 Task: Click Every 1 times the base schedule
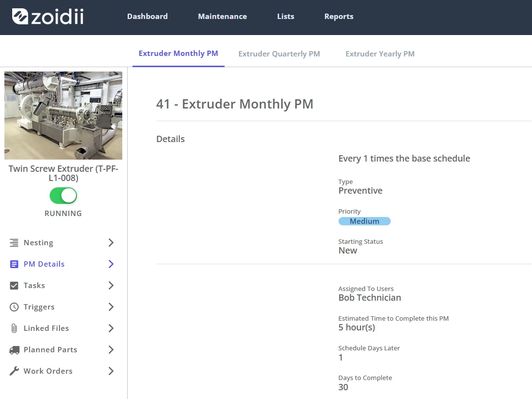(404, 158)
